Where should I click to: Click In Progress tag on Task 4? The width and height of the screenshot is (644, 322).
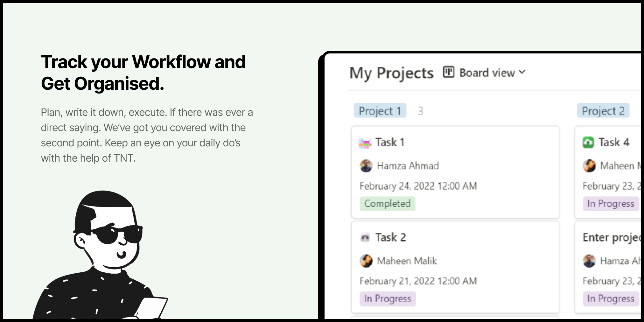(611, 204)
